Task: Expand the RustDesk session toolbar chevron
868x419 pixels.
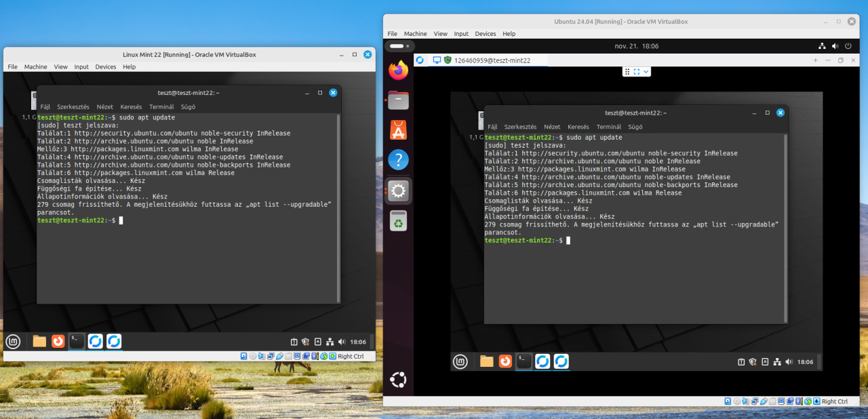Action: [646, 71]
